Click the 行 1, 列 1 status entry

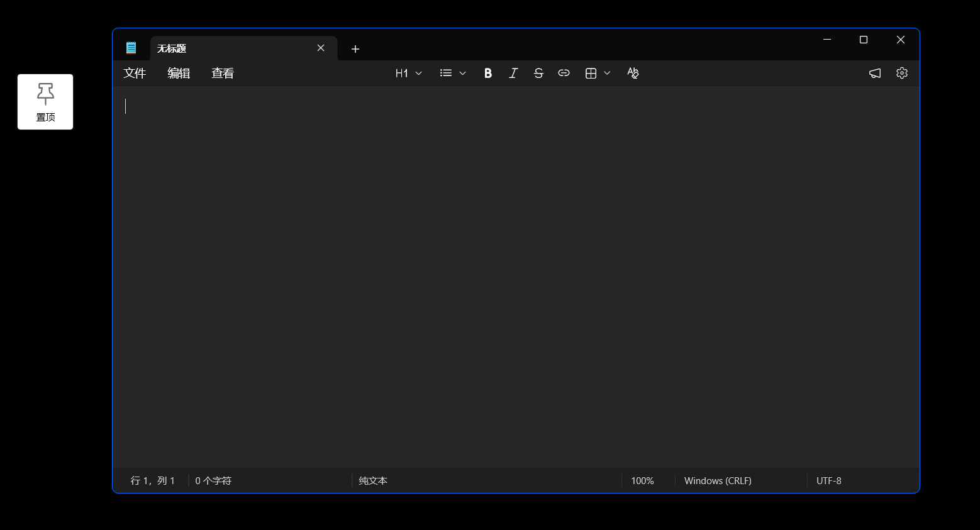152,480
